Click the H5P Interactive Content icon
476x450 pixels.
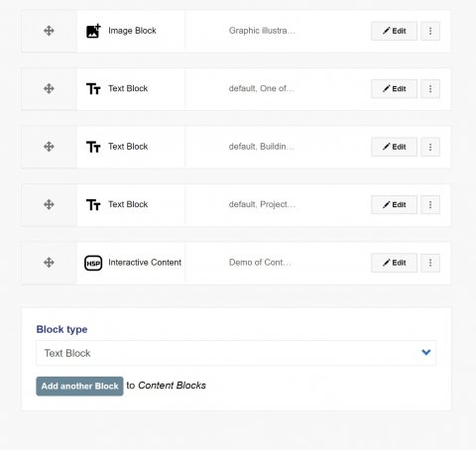click(x=93, y=263)
